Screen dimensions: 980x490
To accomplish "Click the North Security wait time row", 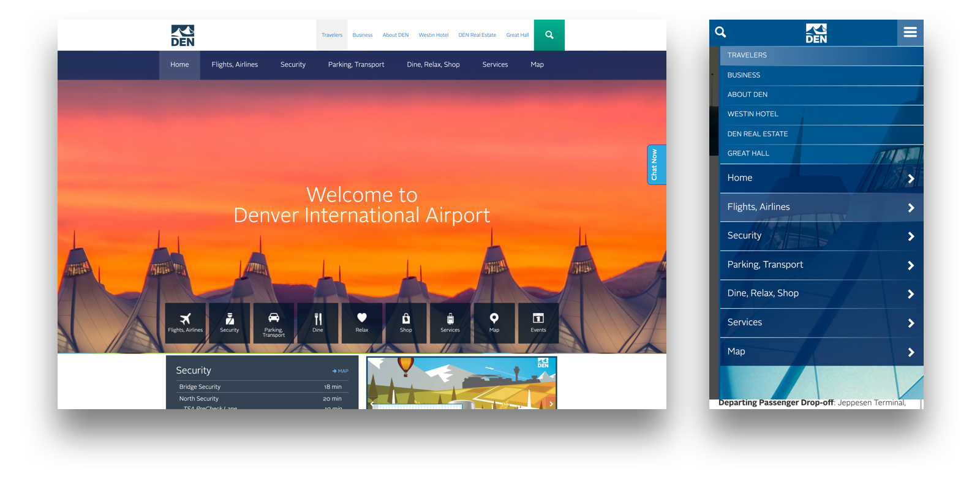I will (x=262, y=399).
